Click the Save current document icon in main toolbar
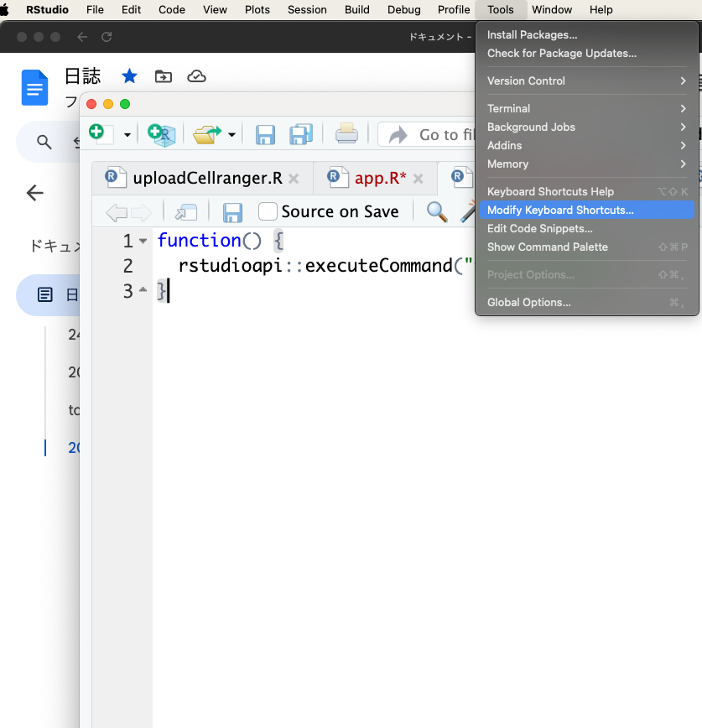Viewport: 702px width, 728px height. (265, 135)
